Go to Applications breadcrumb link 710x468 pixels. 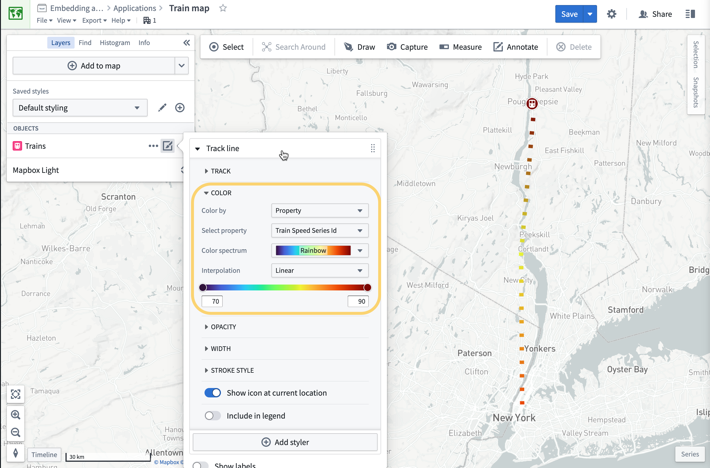point(134,8)
